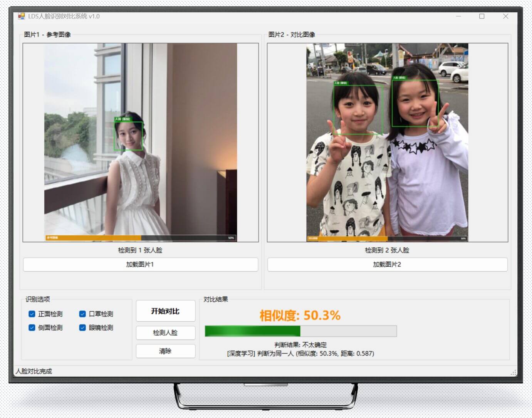The height and width of the screenshot is (418, 532).
Task: Click the resize grip in status bar corner
Action: pyautogui.click(x=513, y=373)
